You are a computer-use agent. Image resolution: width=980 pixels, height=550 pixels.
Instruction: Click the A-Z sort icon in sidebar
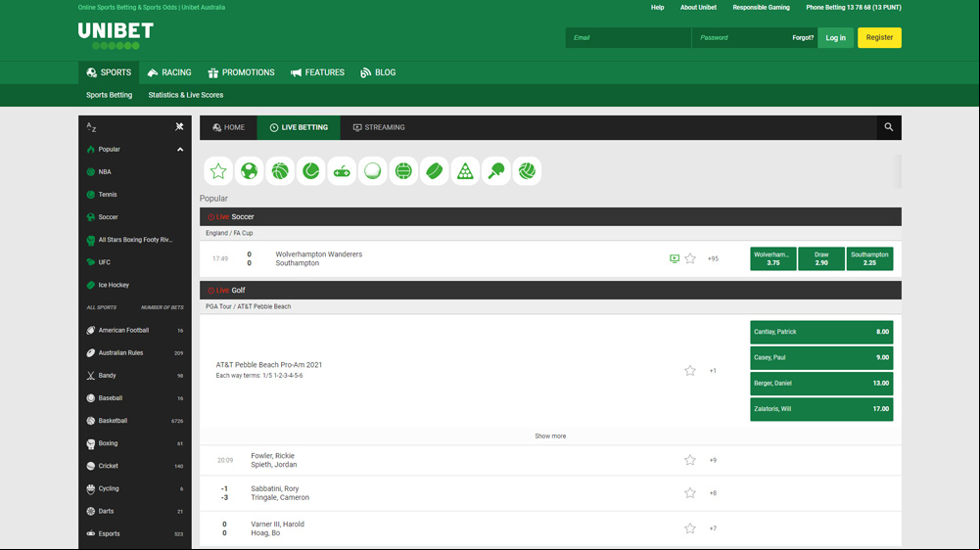(91, 127)
